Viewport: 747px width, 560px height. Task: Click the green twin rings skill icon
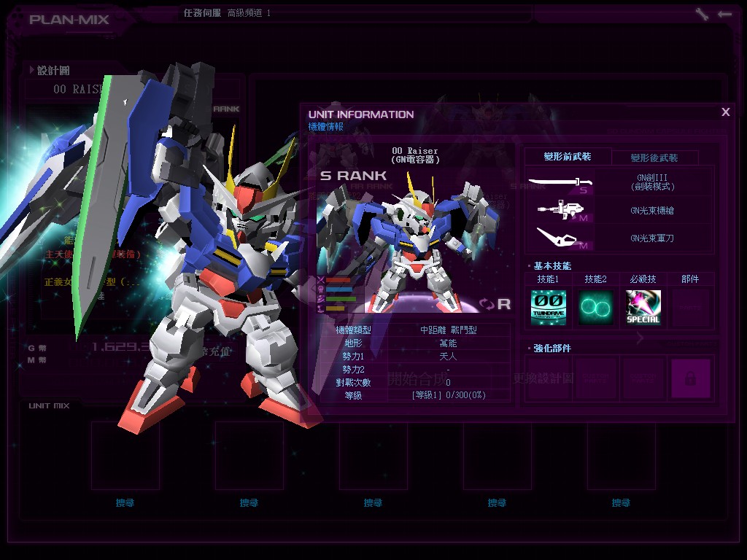click(x=595, y=308)
